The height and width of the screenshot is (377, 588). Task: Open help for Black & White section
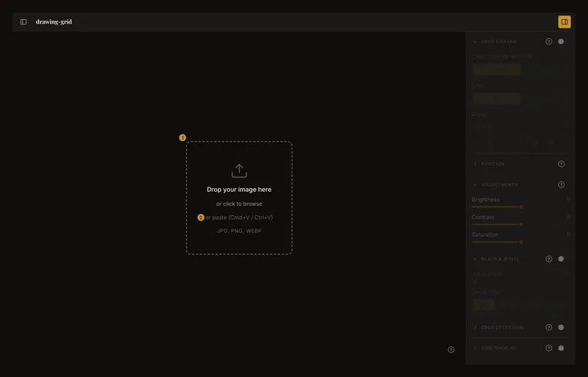click(548, 259)
